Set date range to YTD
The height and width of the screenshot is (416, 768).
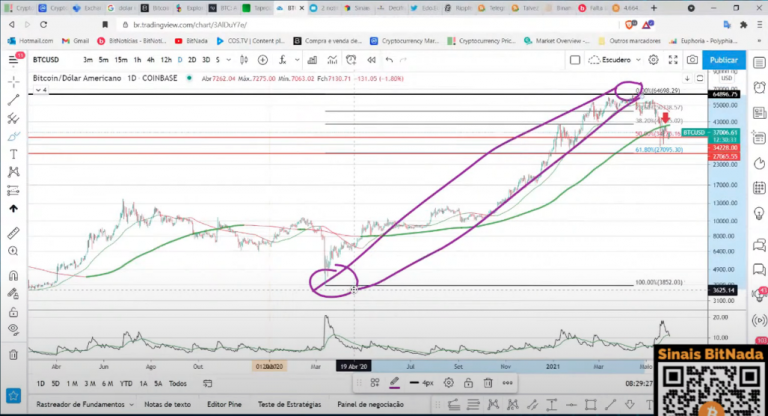[x=126, y=384]
